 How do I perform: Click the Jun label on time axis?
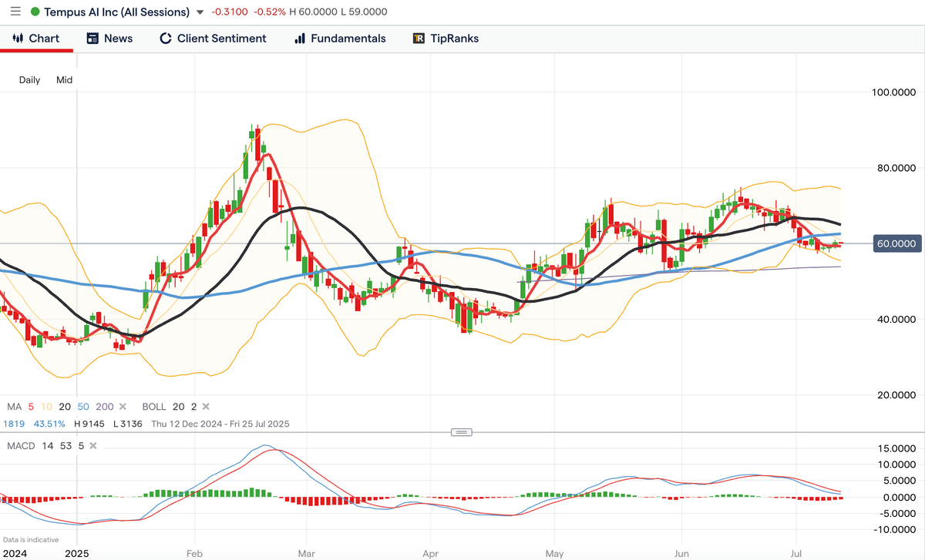[681, 552]
